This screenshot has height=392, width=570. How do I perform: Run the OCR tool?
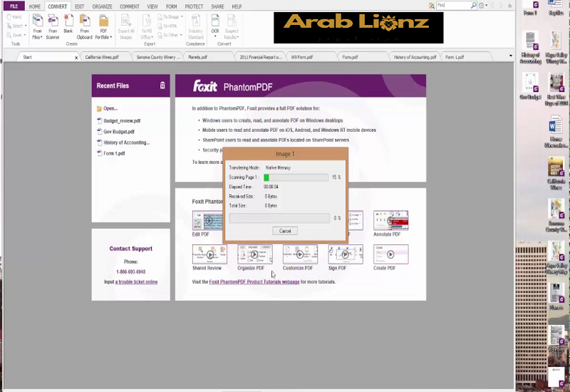215,24
